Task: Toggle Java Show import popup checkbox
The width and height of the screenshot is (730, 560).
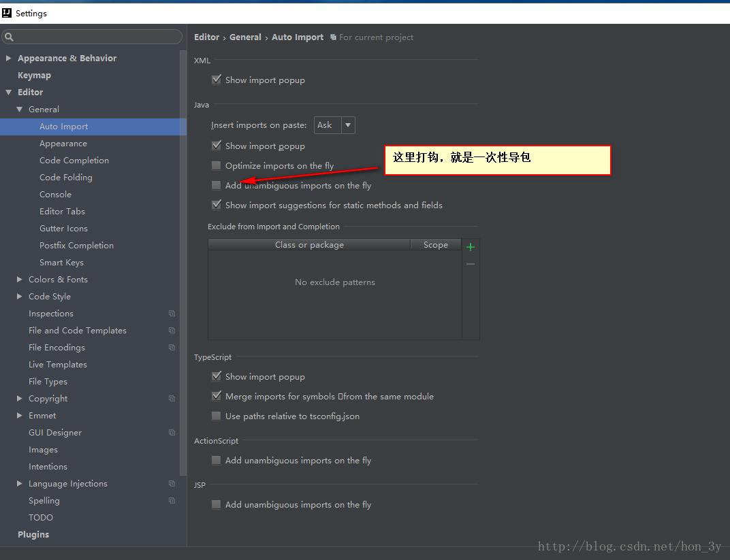Action: pos(216,146)
